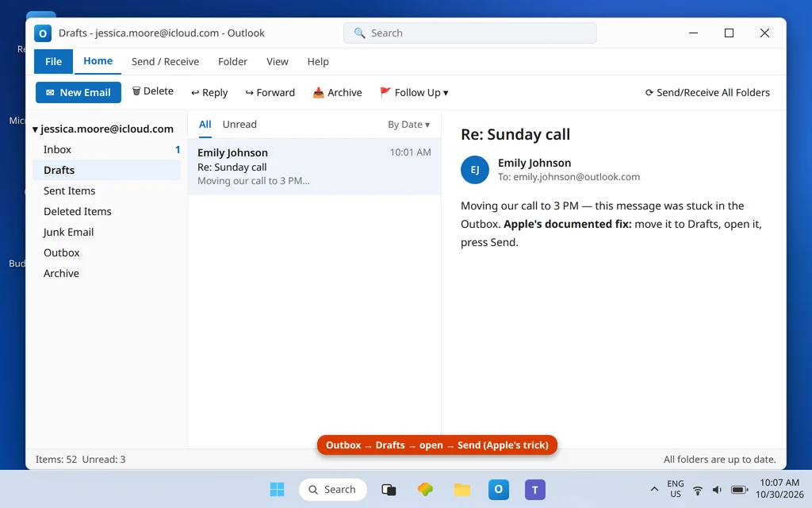Forward the Re: Sunday call message
Image resolution: width=812 pixels, height=508 pixels.
(x=270, y=92)
